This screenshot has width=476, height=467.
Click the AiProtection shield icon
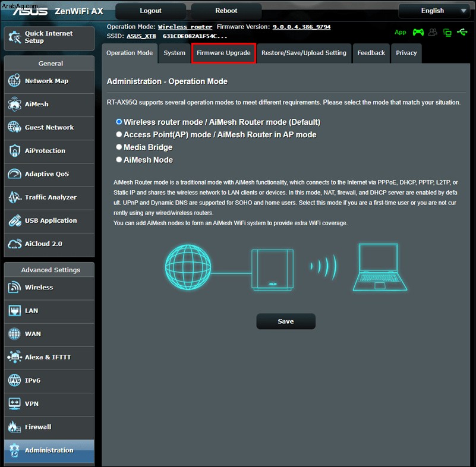(x=14, y=150)
